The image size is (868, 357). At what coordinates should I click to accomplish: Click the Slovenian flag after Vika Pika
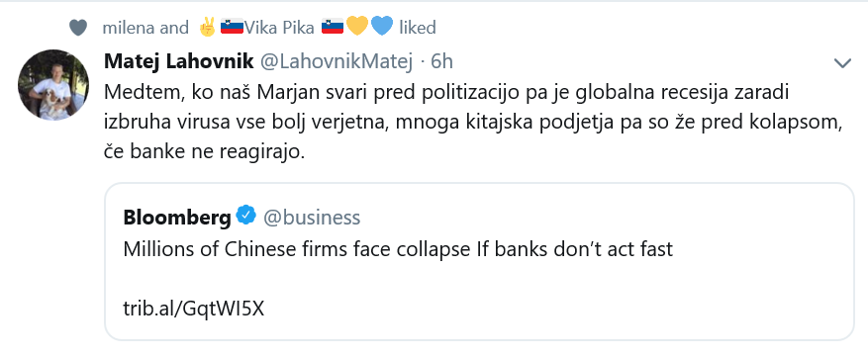tap(333, 27)
